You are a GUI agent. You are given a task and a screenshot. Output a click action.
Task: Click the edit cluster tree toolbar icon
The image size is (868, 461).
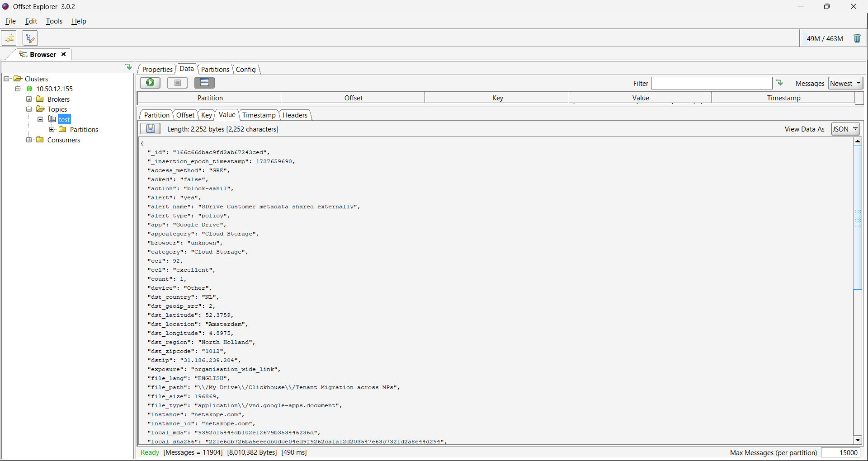pos(30,38)
